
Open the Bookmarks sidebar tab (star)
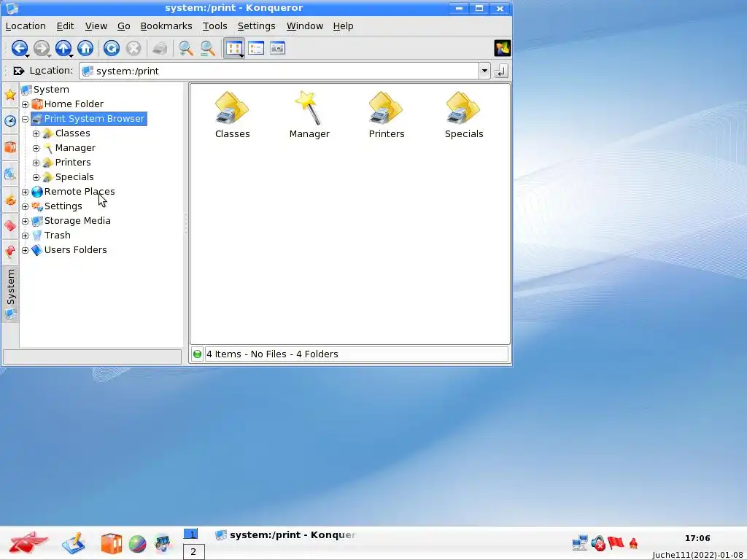pos(10,95)
